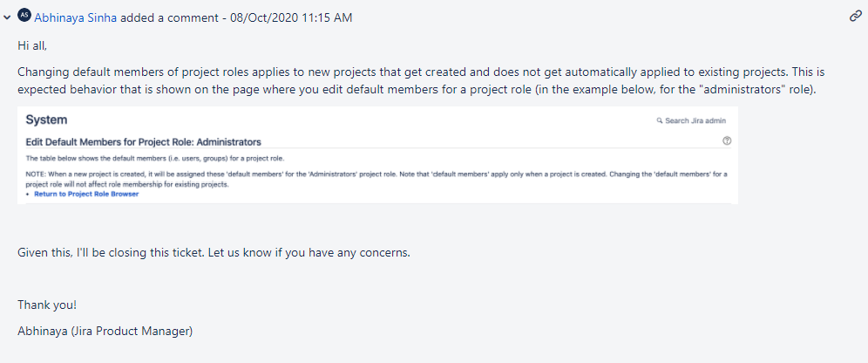Collapse the comment using the chevron arrow
The image size is (868, 363).
point(7,17)
